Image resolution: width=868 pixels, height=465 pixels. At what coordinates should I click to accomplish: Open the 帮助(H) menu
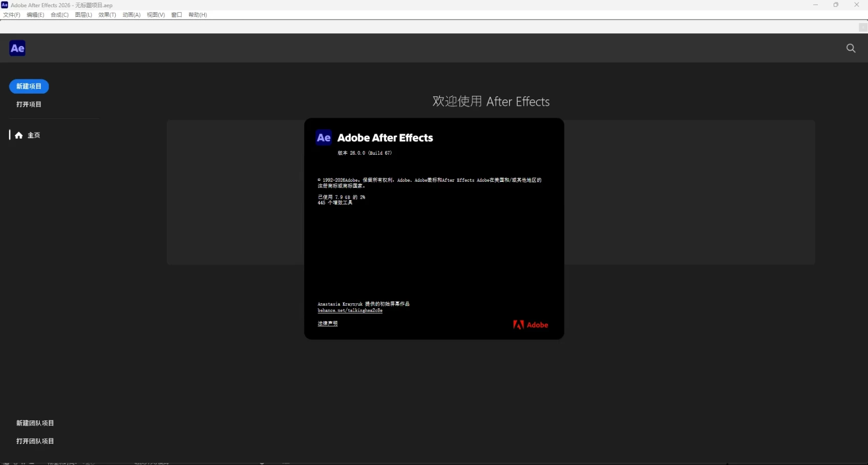[198, 15]
